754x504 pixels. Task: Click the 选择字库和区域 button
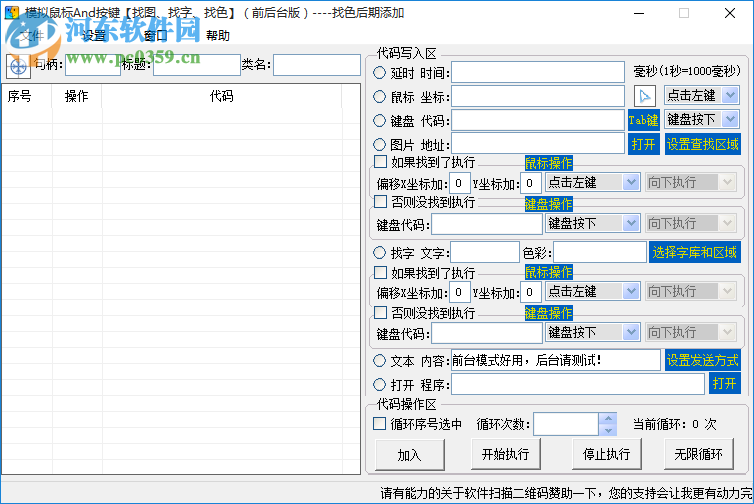(694, 252)
